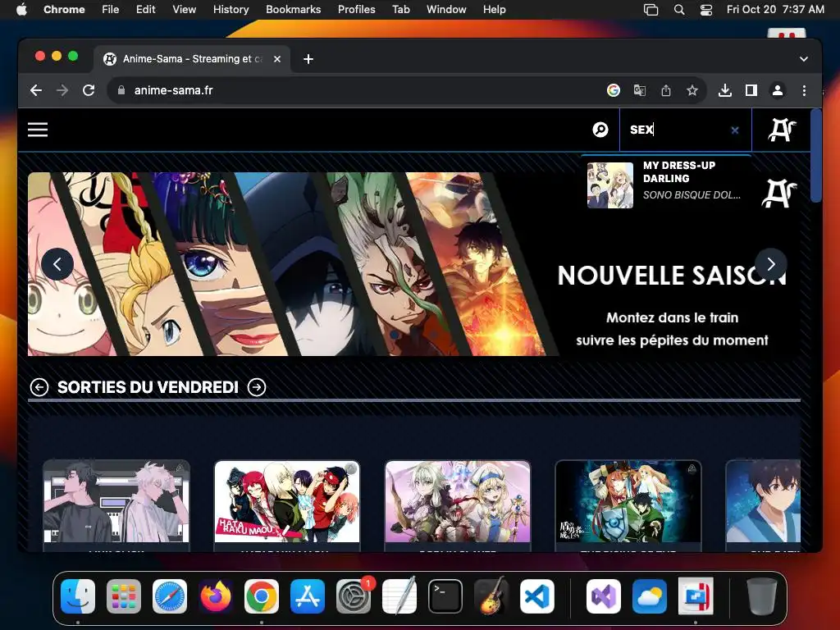Select the Anime-Sama tab
Viewport: 840px width, 630px height.
tap(192, 59)
